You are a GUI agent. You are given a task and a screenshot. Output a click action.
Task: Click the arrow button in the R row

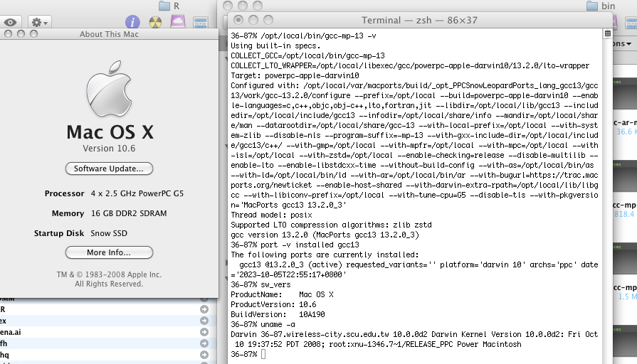pyautogui.click(x=204, y=309)
